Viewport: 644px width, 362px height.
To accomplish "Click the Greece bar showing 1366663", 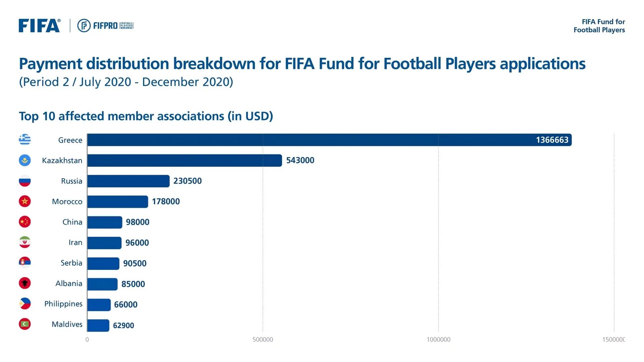I will tap(329, 140).
